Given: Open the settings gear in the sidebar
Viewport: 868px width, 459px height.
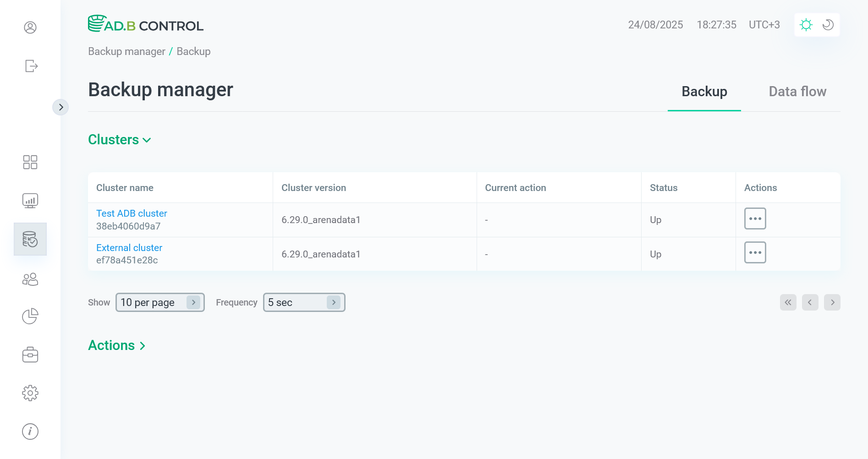Looking at the screenshot, I should [x=30, y=393].
